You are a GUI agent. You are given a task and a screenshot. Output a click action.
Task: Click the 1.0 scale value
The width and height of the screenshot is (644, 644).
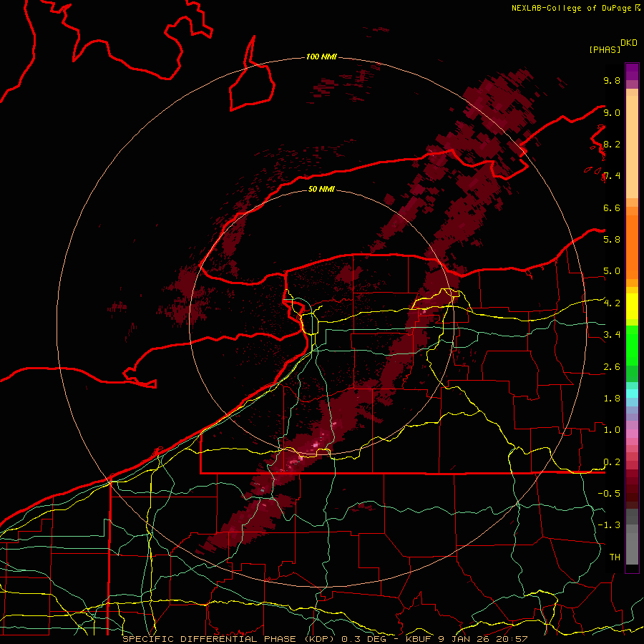pyautogui.click(x=612, y=430)
